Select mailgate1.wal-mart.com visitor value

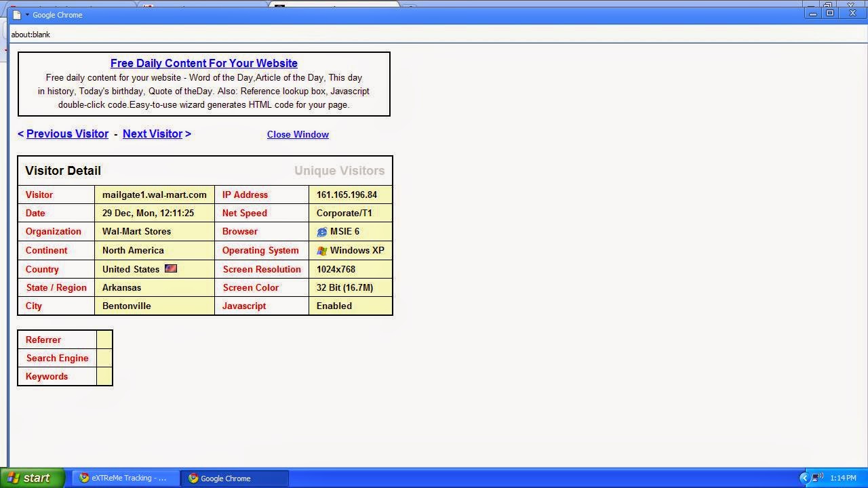[155, 195]
